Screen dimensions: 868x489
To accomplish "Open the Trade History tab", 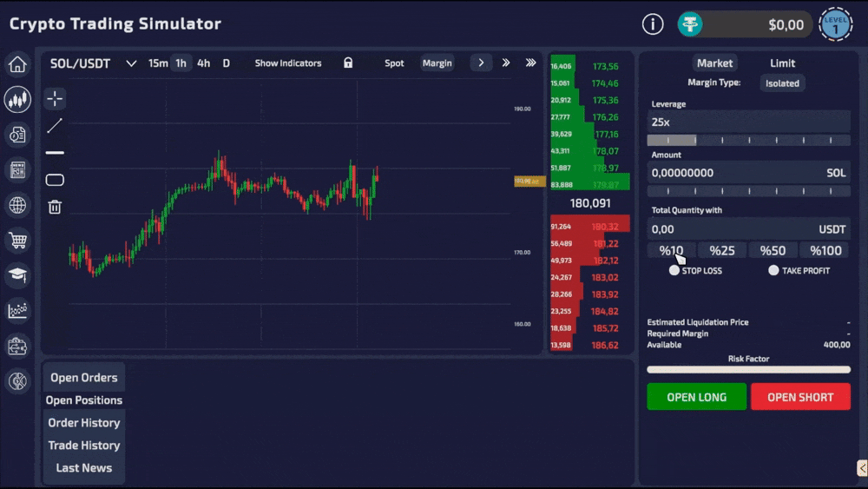I will tap(84, 446).
